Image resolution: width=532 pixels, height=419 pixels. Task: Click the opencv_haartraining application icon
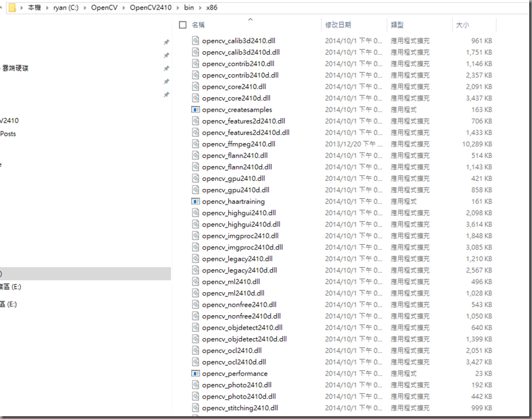pyautogui.click(x=195, y=201)
